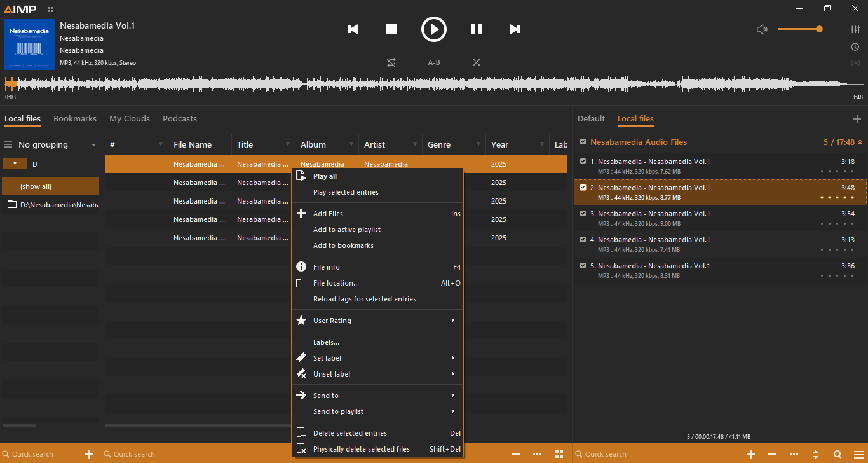Select the (show all) entry

tap(50, 186)
